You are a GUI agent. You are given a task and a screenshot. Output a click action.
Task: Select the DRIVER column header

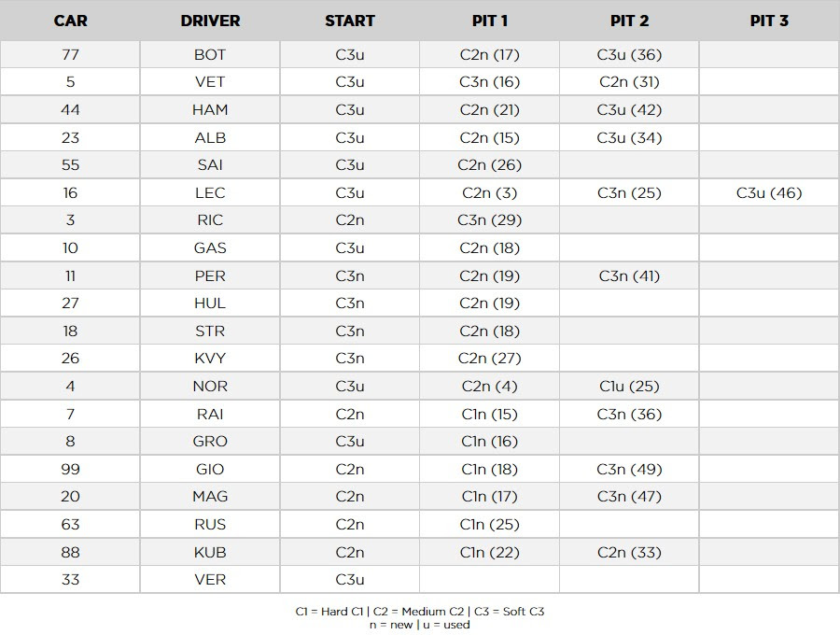210,21
